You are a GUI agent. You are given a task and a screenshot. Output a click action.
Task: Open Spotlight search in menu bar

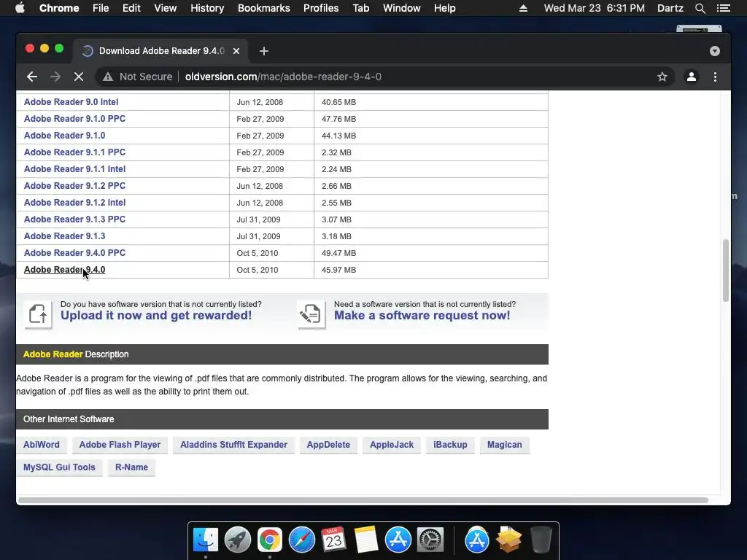pyautogui.click(x=700, y=8)
